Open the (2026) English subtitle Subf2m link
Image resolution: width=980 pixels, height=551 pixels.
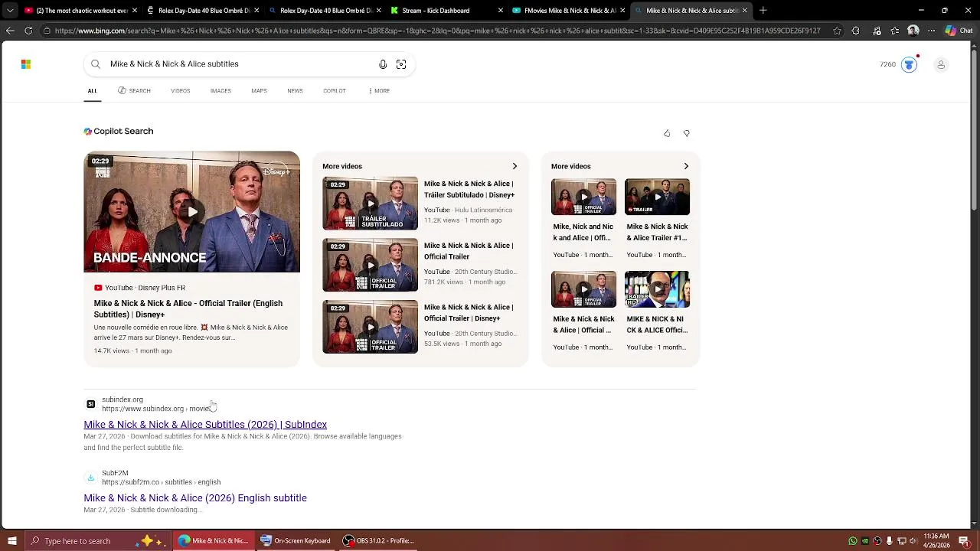click(195, 498)
